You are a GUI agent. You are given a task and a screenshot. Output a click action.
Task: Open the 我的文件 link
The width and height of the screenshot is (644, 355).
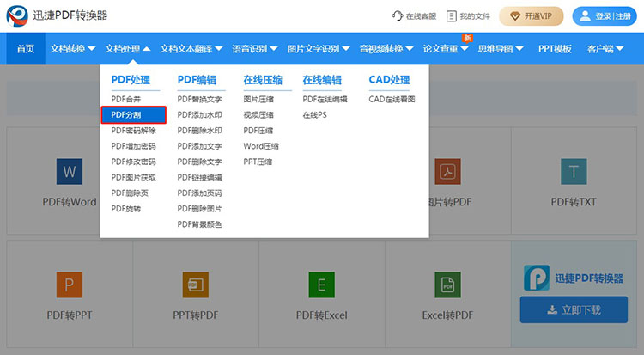[x=468, y=16]
